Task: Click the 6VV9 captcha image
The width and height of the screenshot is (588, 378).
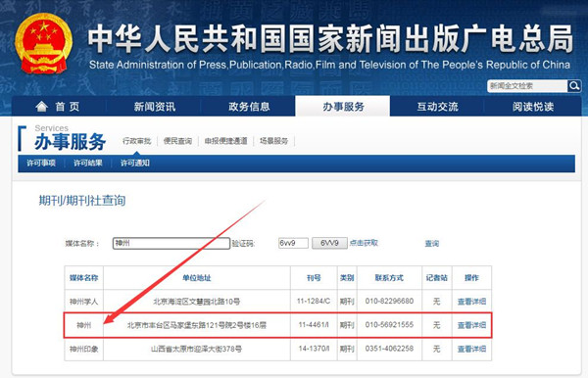Action: [329, 243]
